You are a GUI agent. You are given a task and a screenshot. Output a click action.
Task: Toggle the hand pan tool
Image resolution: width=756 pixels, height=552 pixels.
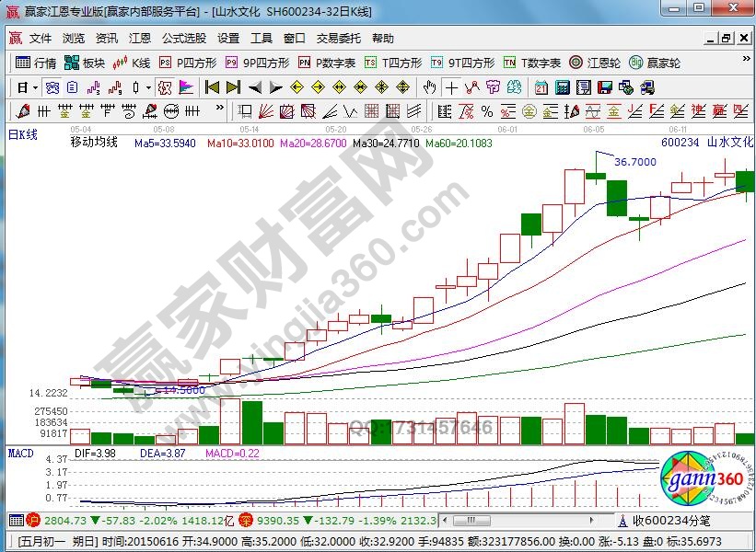429,88
